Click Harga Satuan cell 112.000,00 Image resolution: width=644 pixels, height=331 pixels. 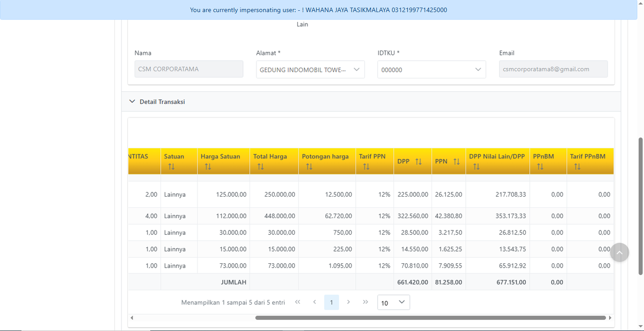point(231,215)
